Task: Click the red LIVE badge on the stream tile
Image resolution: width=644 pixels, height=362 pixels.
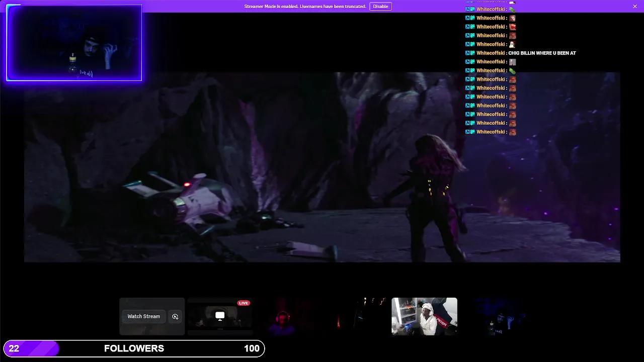Action: tap(244, 303)
